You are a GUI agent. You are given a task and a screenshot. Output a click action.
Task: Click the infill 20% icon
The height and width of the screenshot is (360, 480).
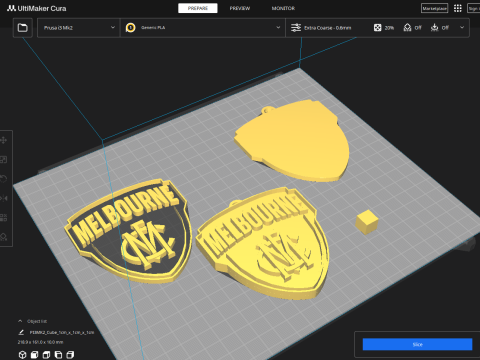[377, 28]
